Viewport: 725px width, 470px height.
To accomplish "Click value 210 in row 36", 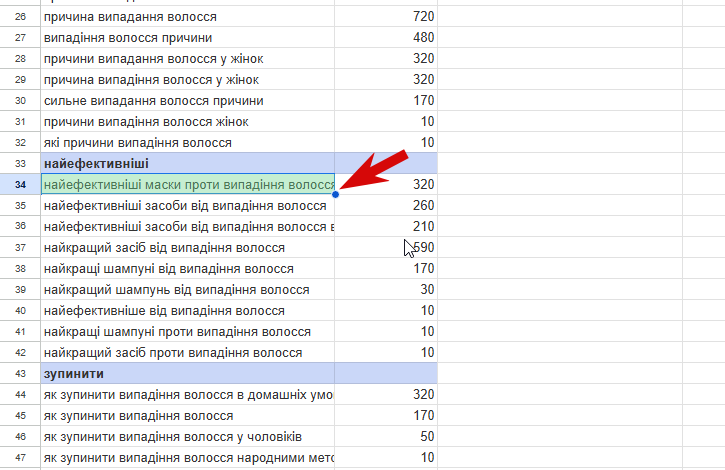I will tap(386, 226).
